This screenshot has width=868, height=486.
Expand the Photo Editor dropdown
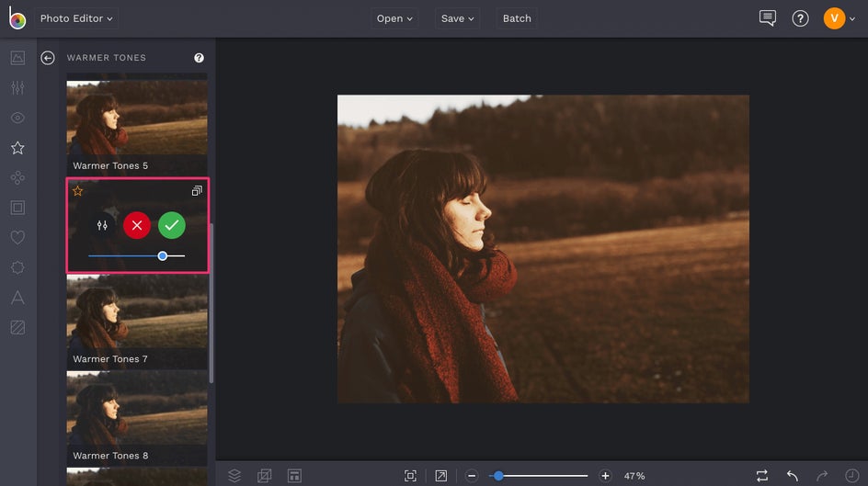point(77,18)
